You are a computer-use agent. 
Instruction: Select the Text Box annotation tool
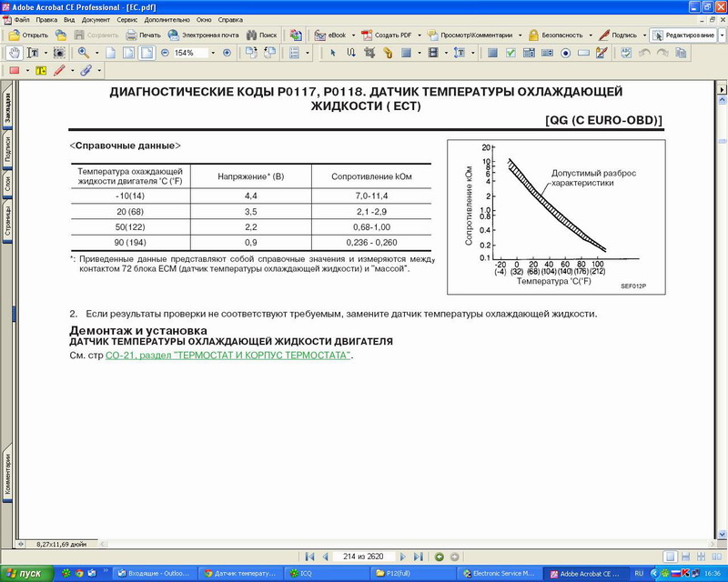[x=41, y=71]
